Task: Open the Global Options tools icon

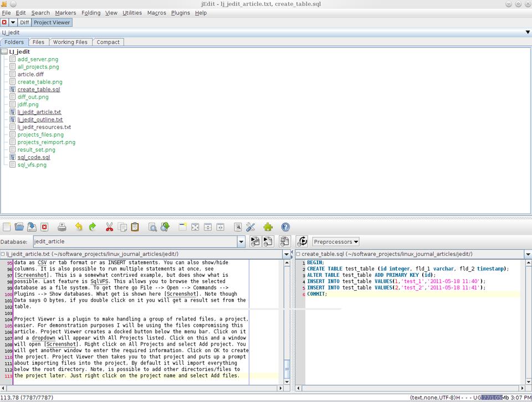Action: click(x=250, y=227)
